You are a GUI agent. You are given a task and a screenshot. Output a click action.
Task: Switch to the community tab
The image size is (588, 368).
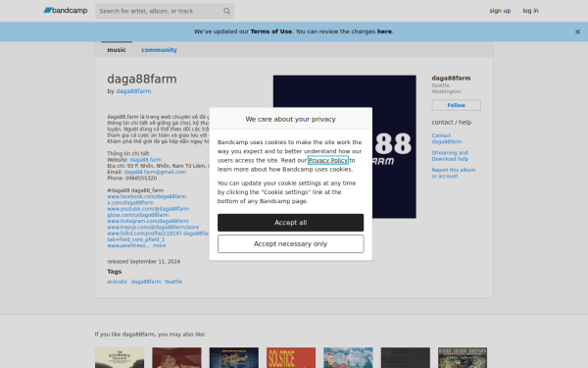click(x=159, y=50)
